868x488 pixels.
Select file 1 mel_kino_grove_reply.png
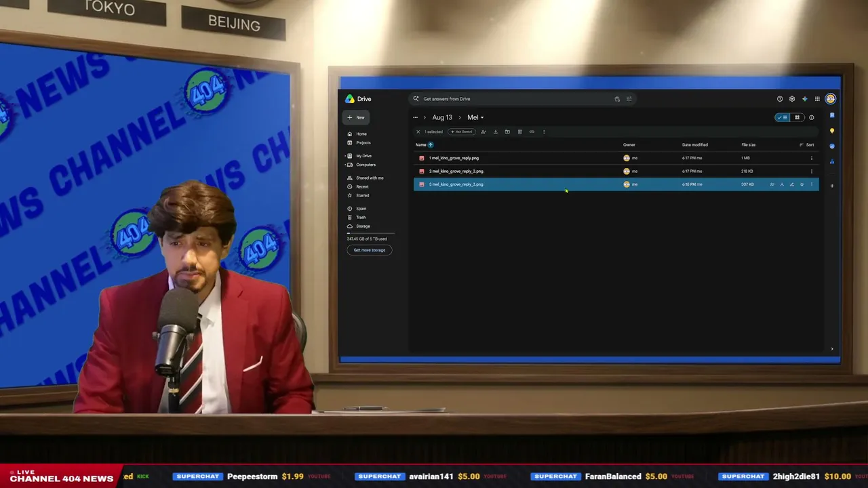616,158
